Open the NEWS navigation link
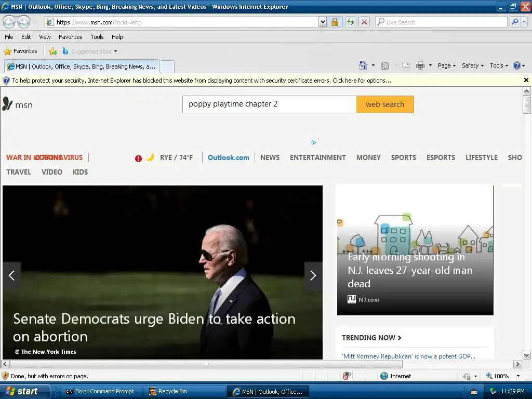The image size is (532, 399). pyautogui.click(x=270, y=157)
